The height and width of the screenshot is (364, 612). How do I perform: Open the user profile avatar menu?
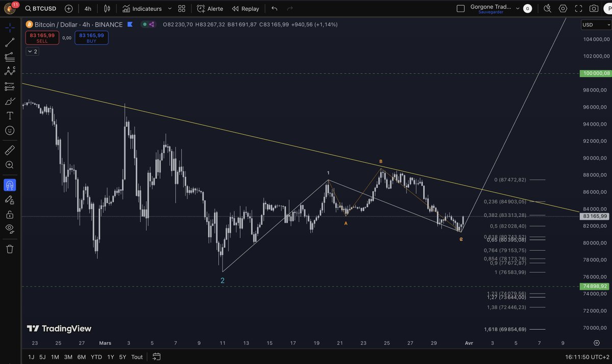pos(10,8)
